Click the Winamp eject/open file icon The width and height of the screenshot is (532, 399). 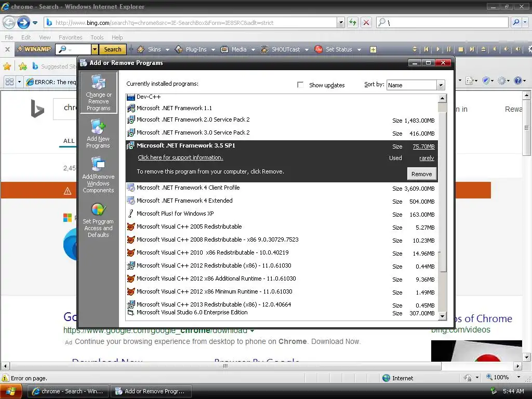(484, 49)
